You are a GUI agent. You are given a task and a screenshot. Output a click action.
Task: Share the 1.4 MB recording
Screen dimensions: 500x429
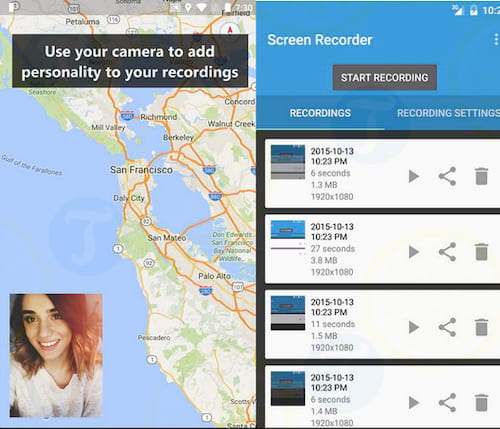447,403
